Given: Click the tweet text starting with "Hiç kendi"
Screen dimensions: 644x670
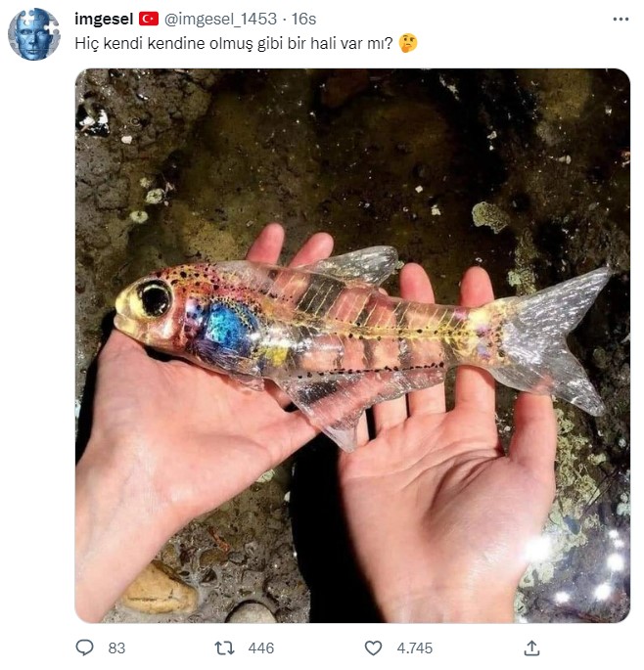Looking at the screenshot, I should click(235, 44).
